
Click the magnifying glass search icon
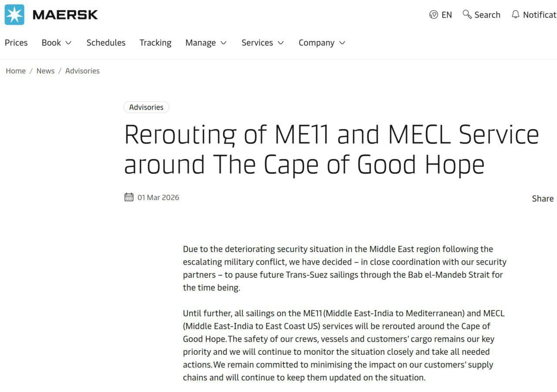pyautogui.click(x=467, y=14)
